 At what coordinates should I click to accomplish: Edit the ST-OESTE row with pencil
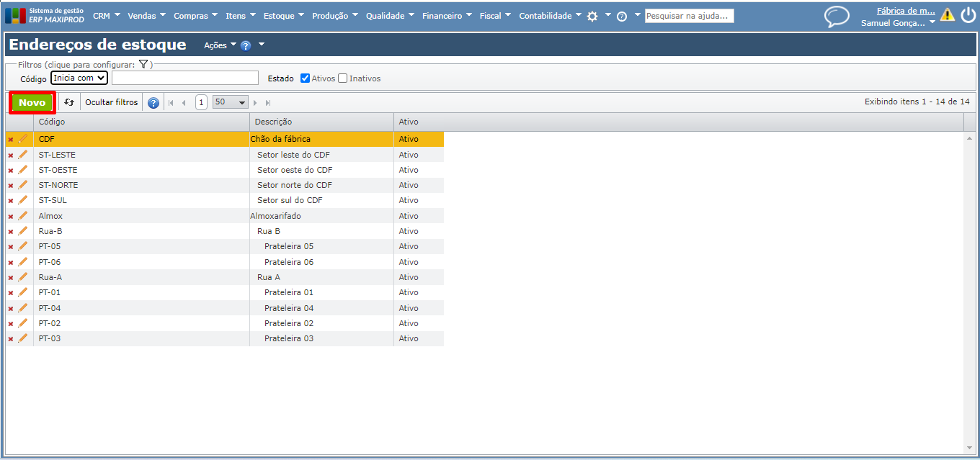[23, 170]
